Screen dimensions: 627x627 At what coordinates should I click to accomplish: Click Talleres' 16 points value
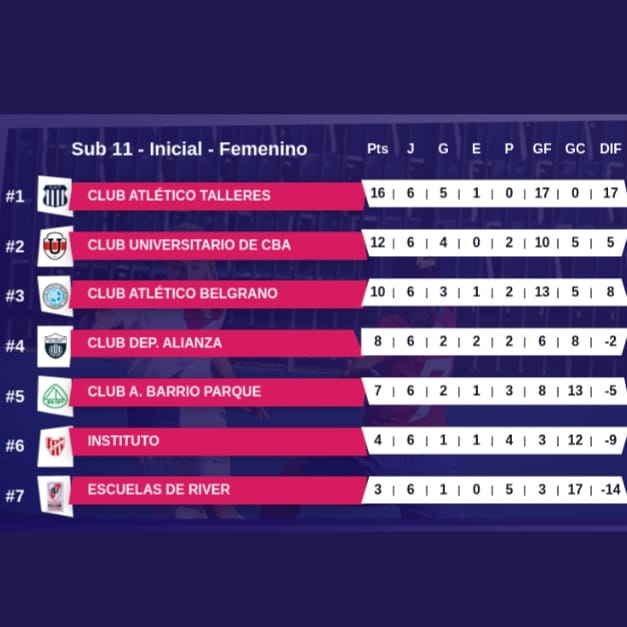(x=377, y=195)
